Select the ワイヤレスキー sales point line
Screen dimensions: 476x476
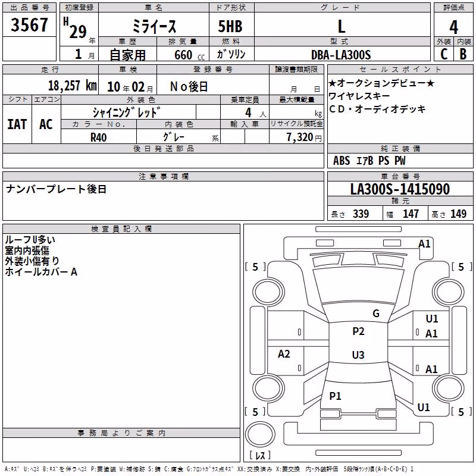[359, 96]
